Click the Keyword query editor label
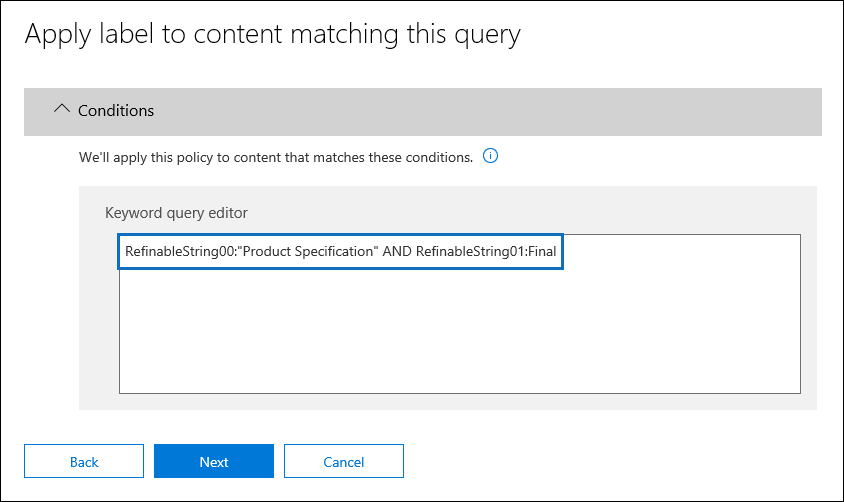The height and width of the screenshot is (502, 844). point(176,213)
